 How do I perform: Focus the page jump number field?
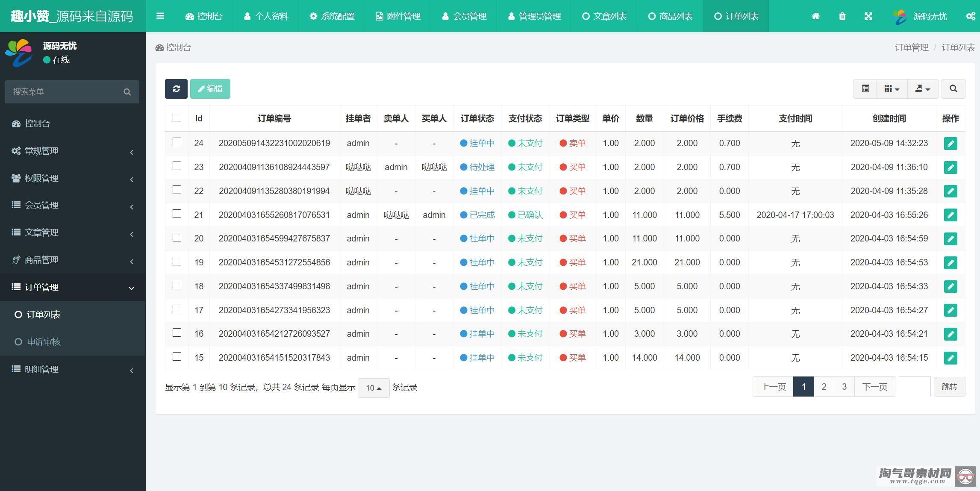(x=915, y=387)
